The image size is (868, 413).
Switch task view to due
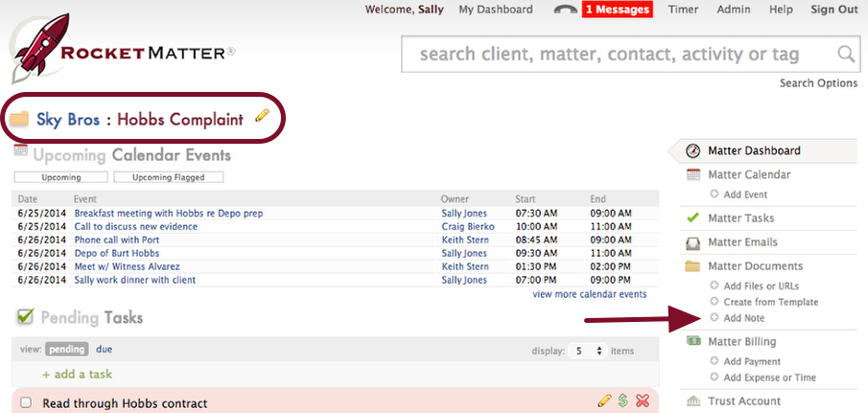pyautogui.click(x=104, y=350)
